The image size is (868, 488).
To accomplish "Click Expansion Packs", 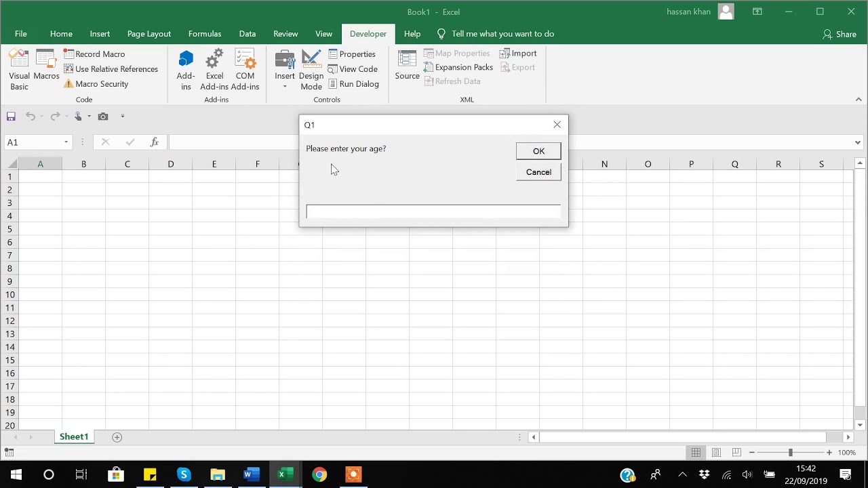I will pos(458,67).
